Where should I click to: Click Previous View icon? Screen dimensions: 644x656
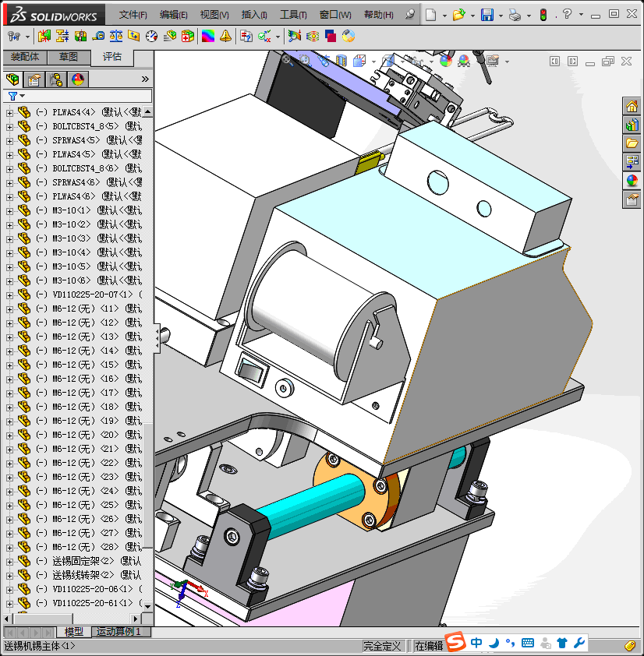pos(323,61)
